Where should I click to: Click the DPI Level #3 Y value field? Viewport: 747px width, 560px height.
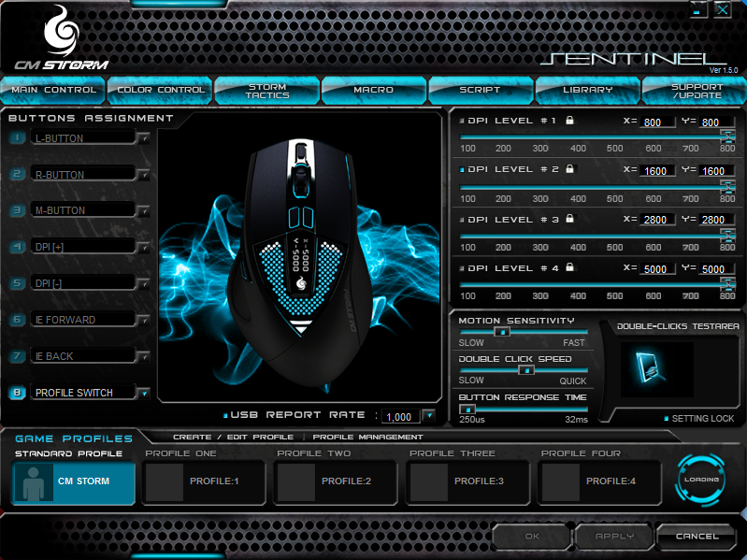pyautogui.click(x=716, y=220)
